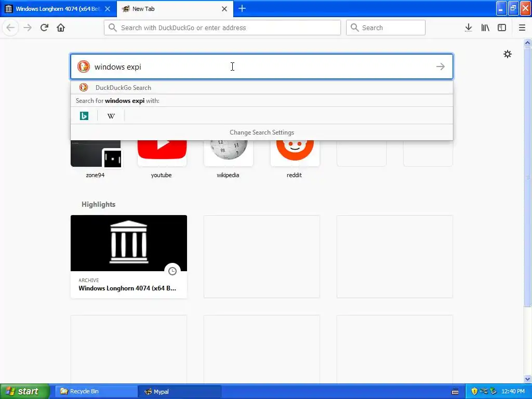532x399 pixels.
Task: Open the wikipedia top site
Action: [x=229, y=159]
